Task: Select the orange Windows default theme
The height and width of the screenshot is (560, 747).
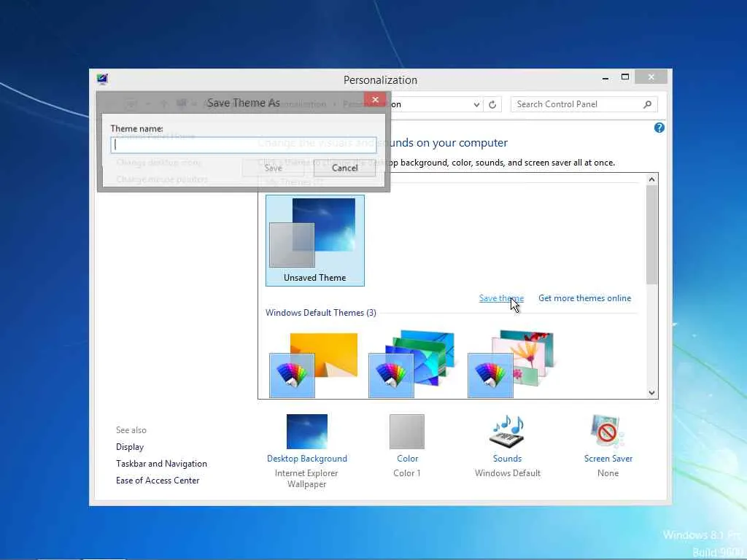Action: [314, 365]
